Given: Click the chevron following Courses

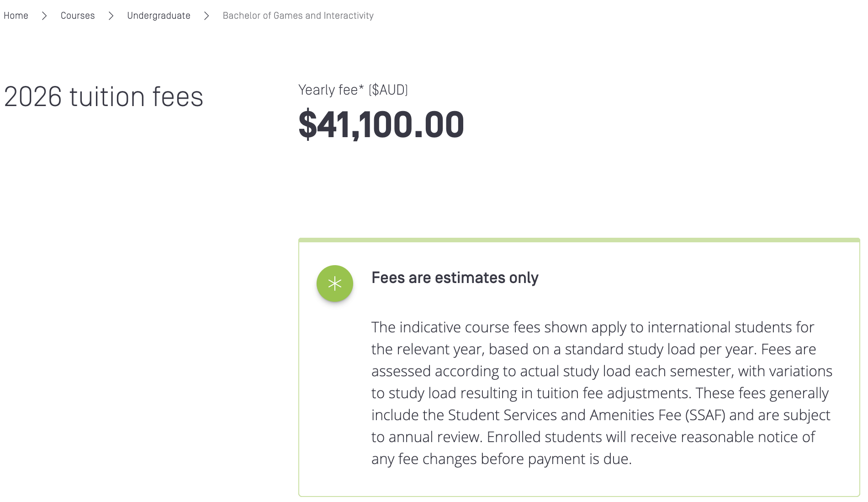Looking at the screenshot, I should [111, 16].
